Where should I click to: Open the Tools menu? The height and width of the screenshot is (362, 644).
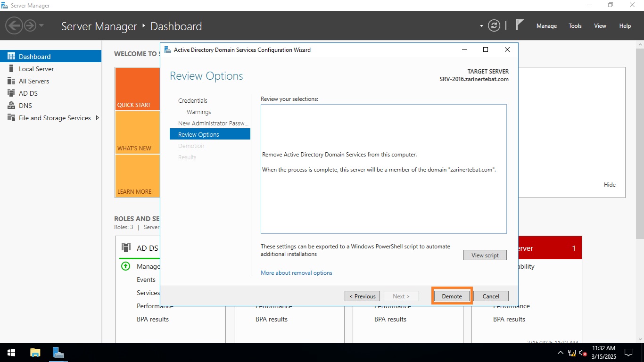tap(575, 26)
